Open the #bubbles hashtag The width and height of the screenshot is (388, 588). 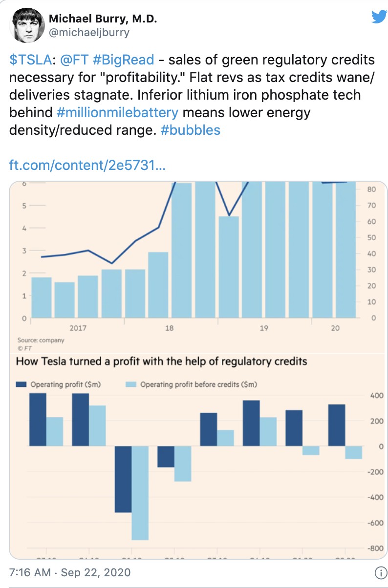point(190,130)
